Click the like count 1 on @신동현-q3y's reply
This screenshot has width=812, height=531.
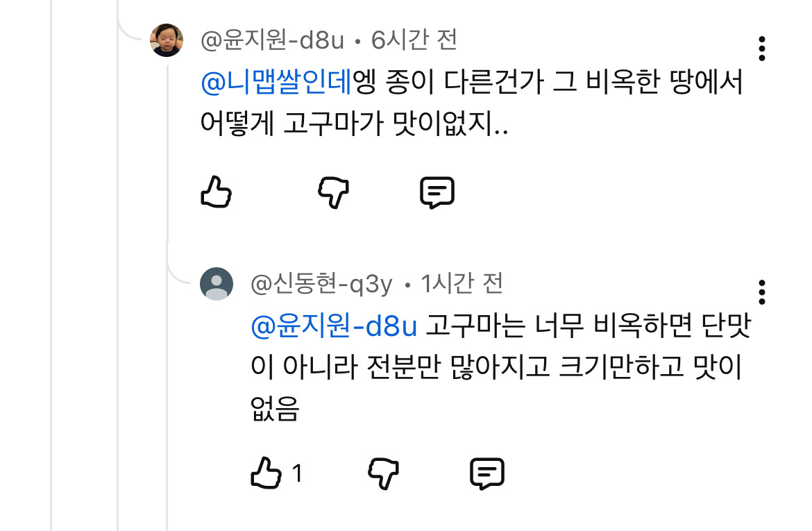(297, 473)
